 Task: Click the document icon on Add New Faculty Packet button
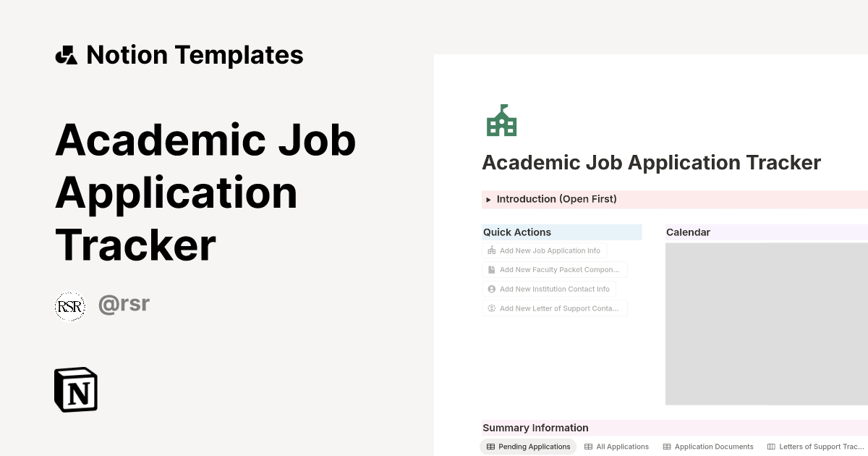pos(490,269)
